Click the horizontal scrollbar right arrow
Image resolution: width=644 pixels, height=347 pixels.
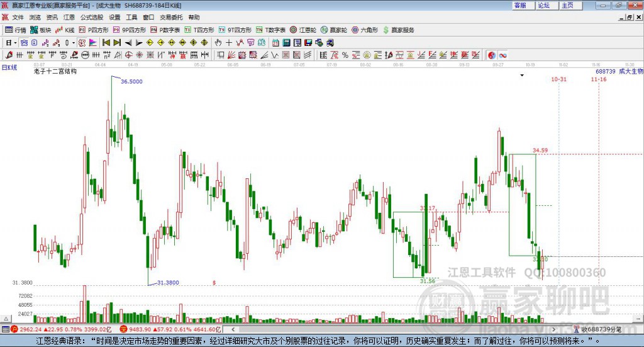click(x=553, y=329)
